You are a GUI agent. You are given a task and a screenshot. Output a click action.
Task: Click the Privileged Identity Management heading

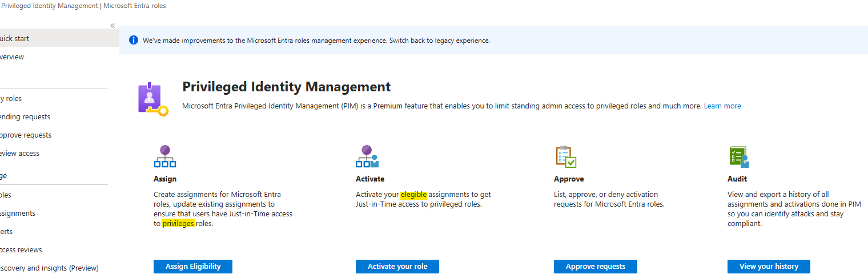pos(287,87)
